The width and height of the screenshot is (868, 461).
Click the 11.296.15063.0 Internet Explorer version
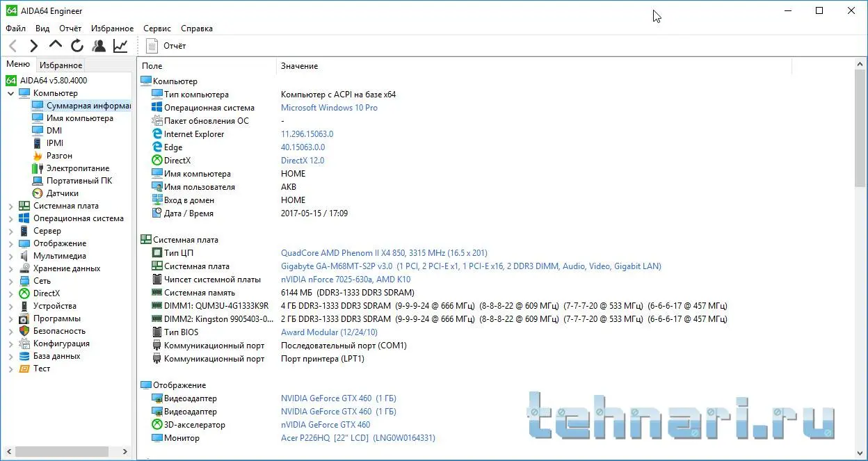[307, 134]
